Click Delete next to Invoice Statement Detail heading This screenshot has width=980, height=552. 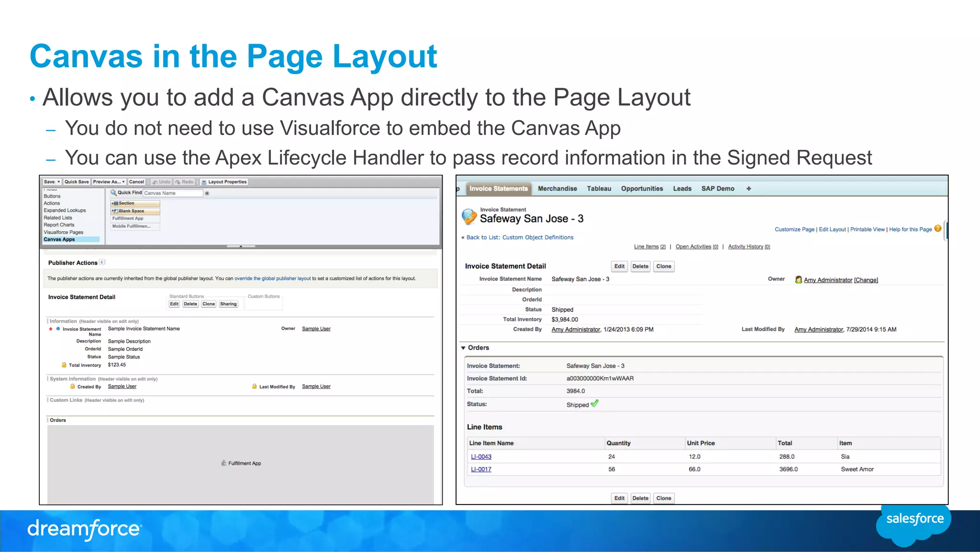(640, 267)
